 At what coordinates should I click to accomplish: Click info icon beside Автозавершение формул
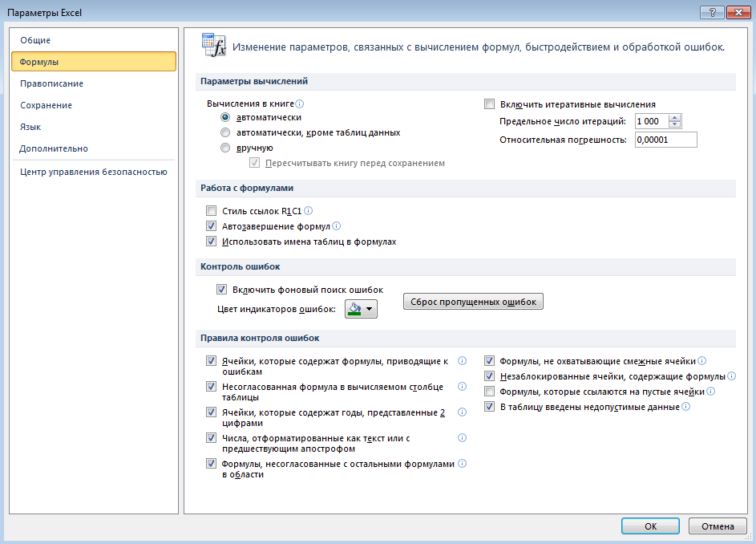click(x=337, y=226)
